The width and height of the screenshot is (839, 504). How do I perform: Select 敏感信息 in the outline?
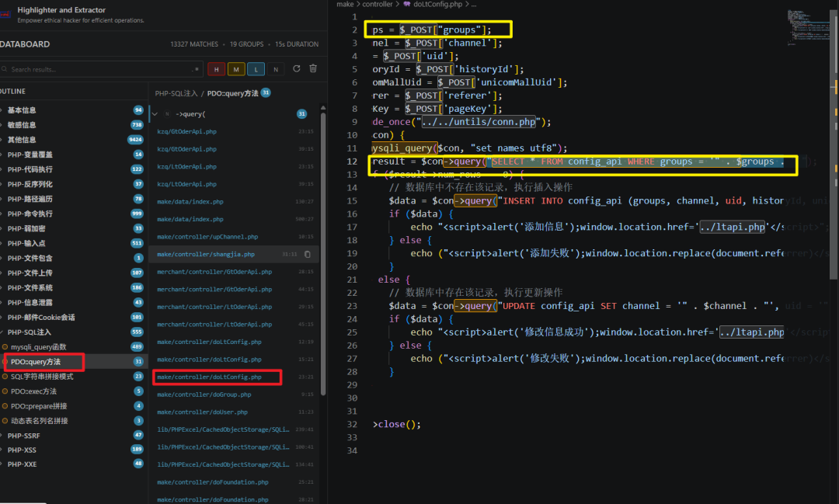22,125
